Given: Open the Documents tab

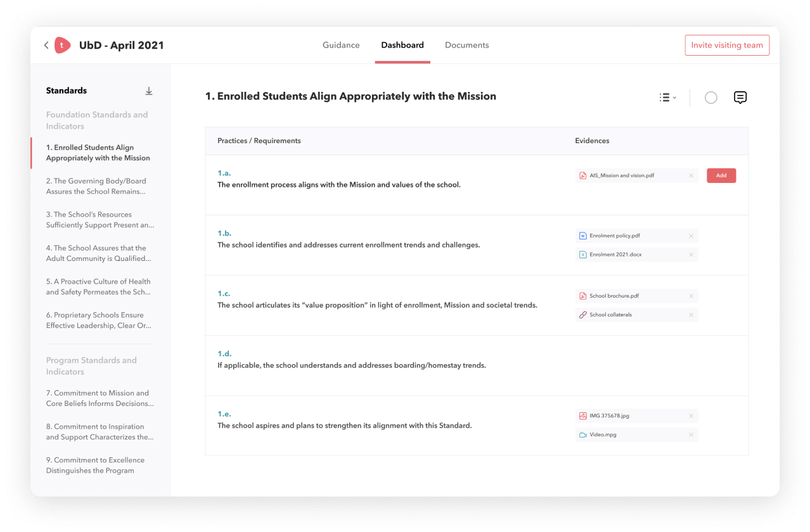Looking at the screenshot, I should pos(466,45).
